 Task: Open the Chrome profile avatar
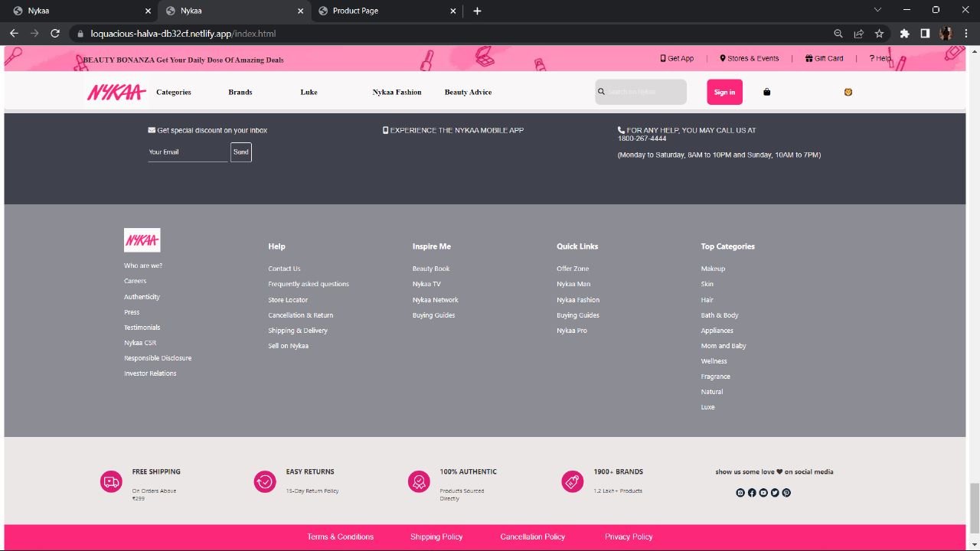click(946, 34)
